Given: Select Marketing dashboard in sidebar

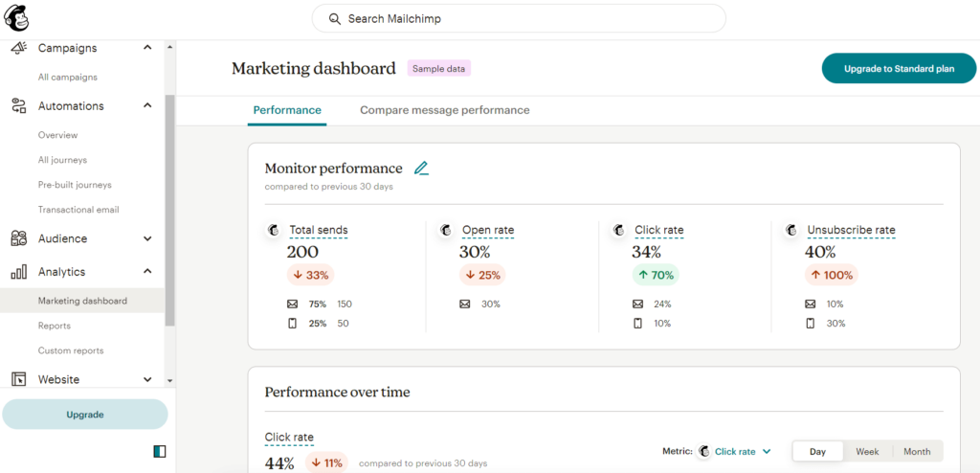Looking at the screenshot, I should click(82, 301).
